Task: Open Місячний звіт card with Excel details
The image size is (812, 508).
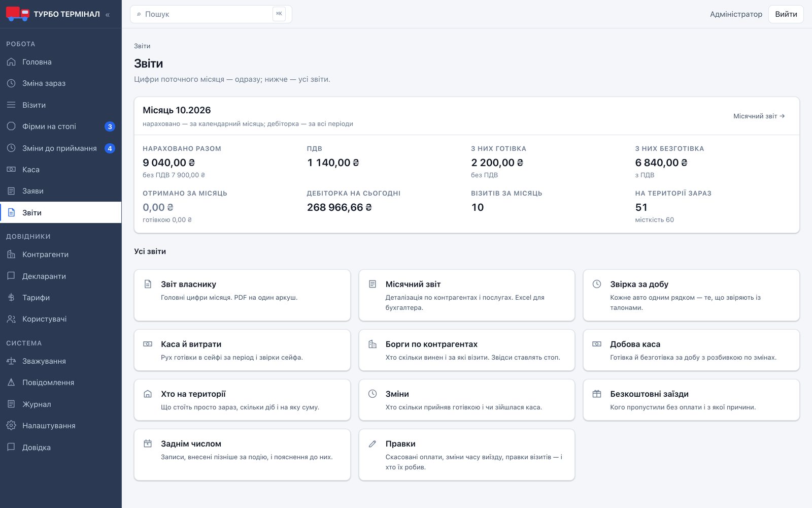Action: tap(467, 295)
